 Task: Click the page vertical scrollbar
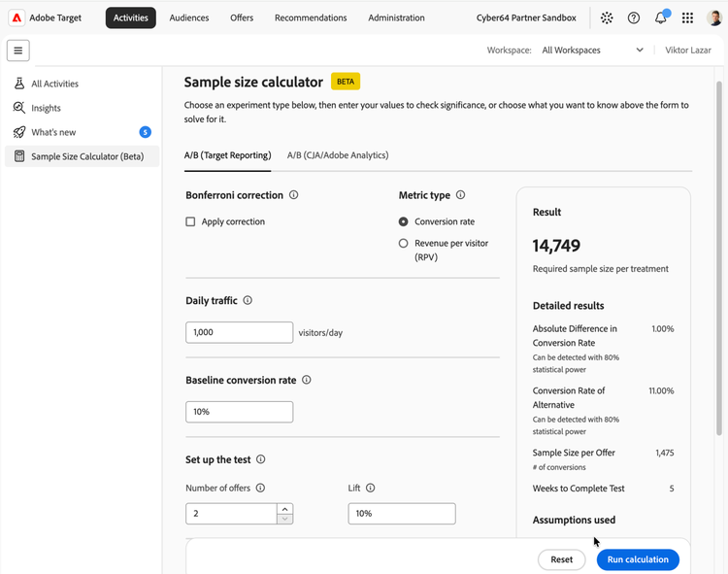718,258
